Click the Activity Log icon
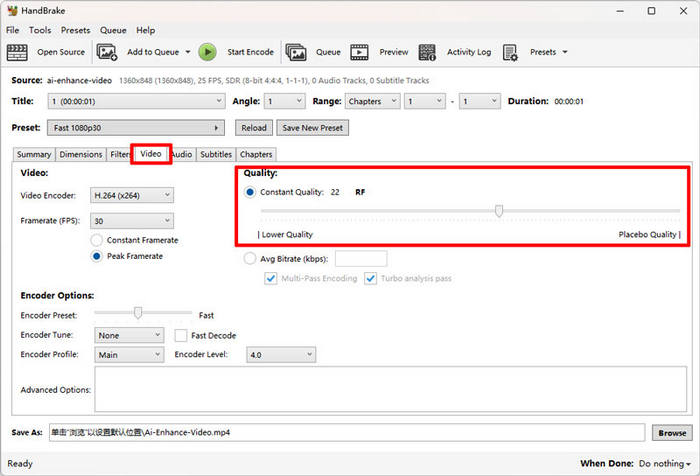 point(427,52)
